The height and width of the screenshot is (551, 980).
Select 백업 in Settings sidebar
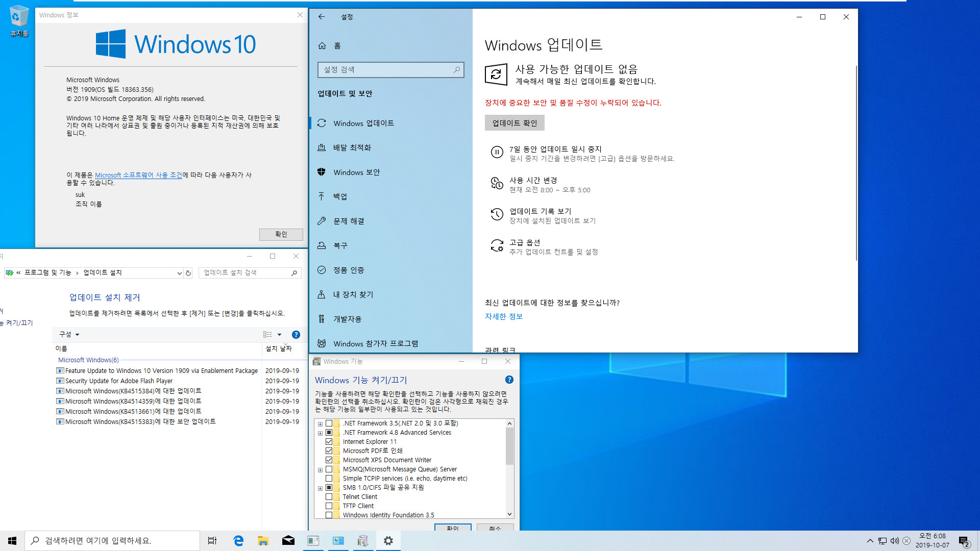[391, 196]
